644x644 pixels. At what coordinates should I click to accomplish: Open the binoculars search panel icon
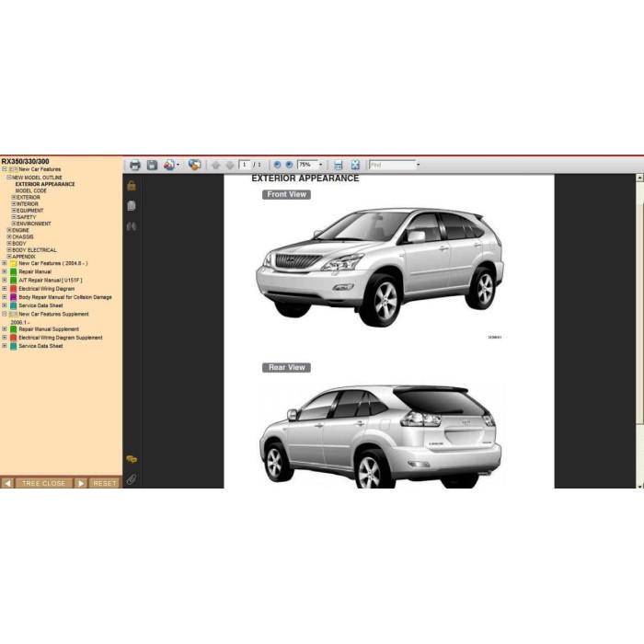[x=132, y=226]
